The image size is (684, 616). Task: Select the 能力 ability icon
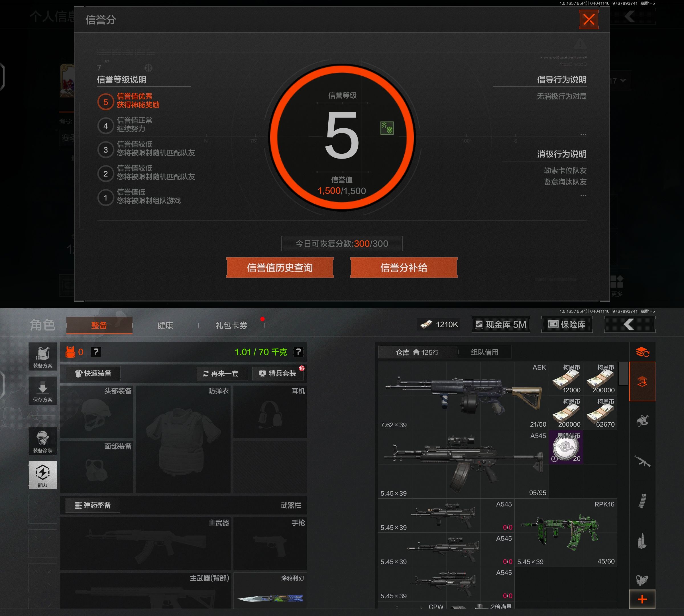click(x=43, y=475)
